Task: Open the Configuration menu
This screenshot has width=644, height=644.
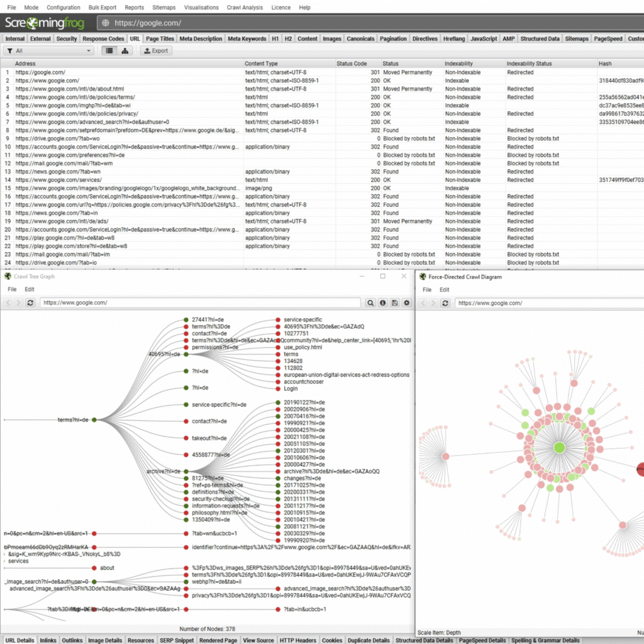Action: [64, 8]
